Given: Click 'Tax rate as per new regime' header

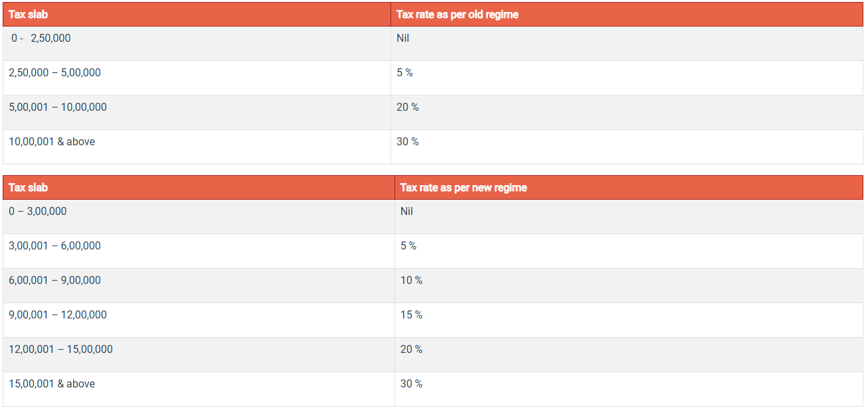Looking at the screenshot, I should click(463, 188).
